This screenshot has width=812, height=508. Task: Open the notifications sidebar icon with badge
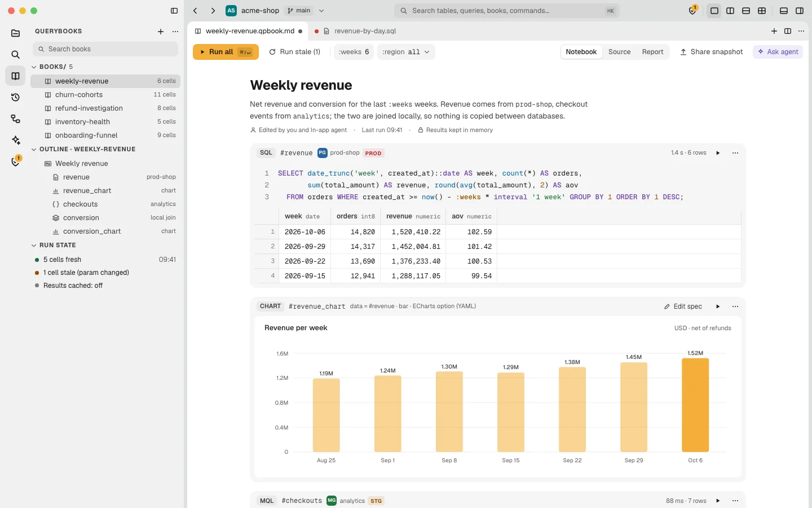(x=16, y=162)
